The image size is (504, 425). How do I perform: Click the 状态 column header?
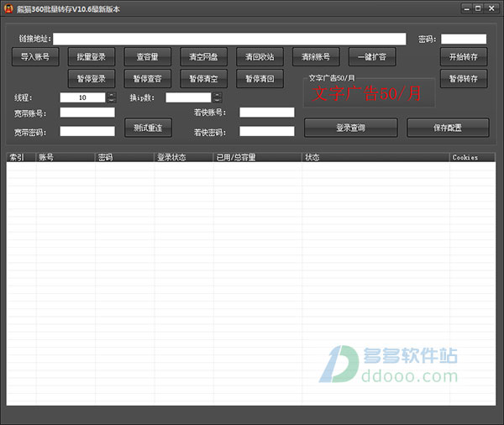pos(375,157)
